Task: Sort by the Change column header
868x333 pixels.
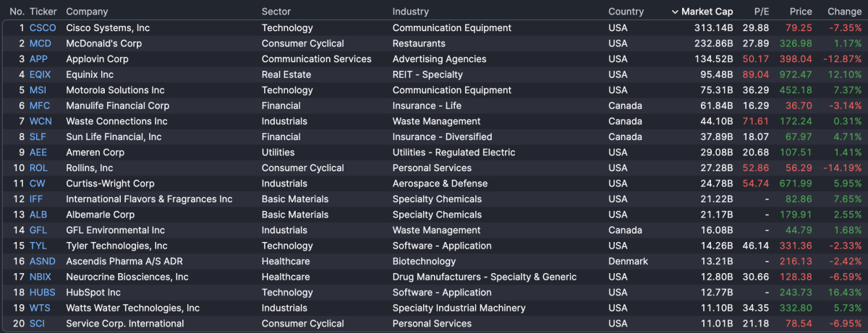Action: [844, 12]
